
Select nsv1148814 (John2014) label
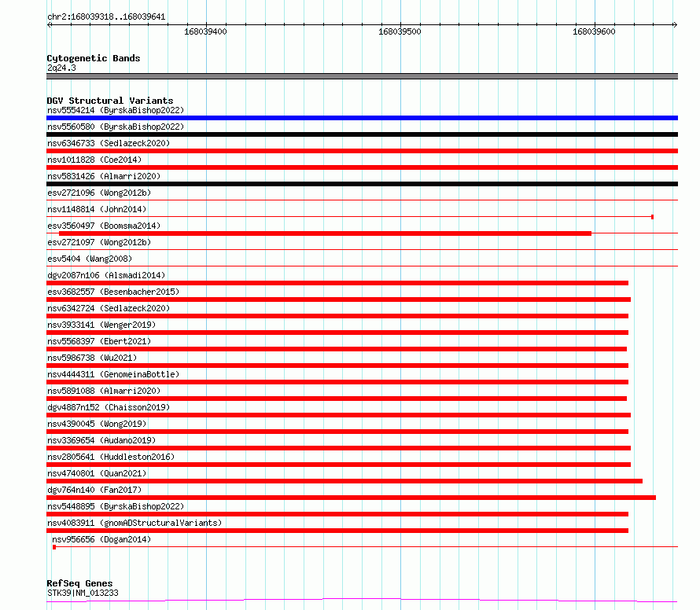[97, 209]
